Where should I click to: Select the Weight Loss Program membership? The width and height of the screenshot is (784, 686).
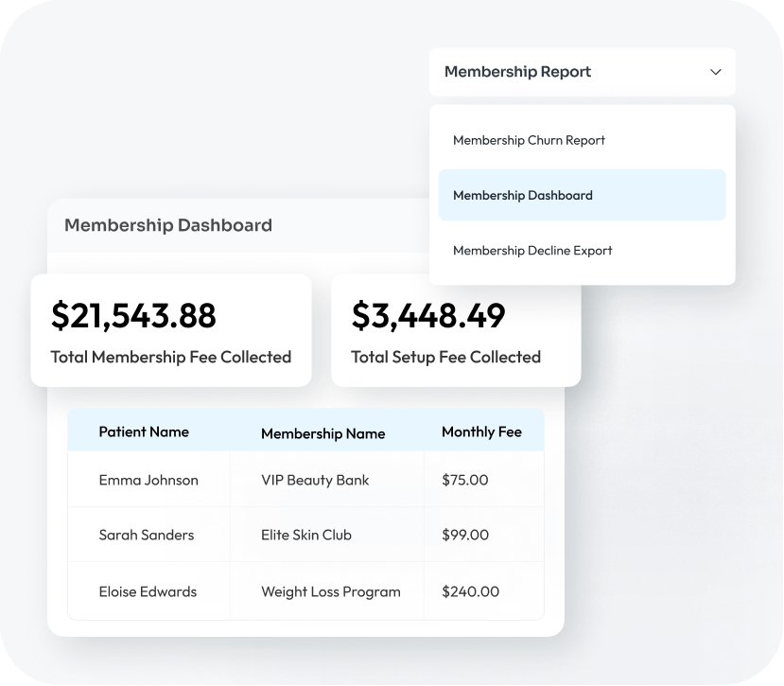pos(331,591)
